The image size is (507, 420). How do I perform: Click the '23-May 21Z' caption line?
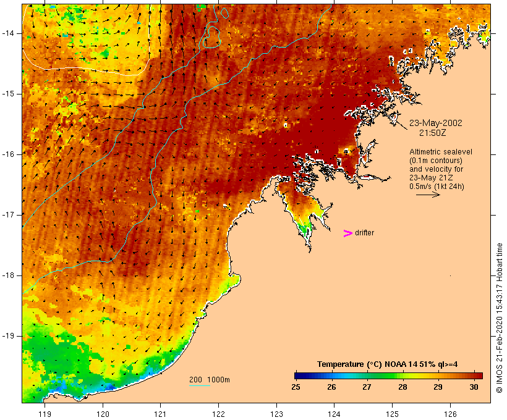431,178
